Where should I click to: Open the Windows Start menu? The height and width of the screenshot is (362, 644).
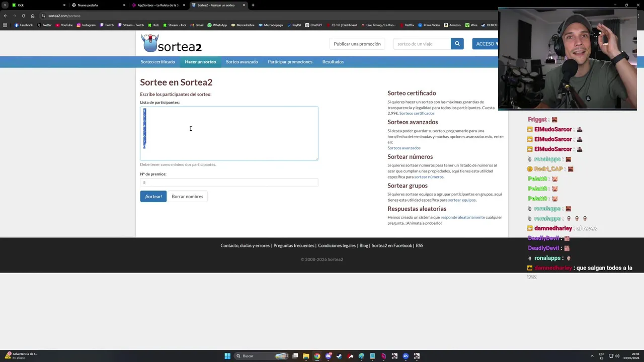[x=227, y=356]
